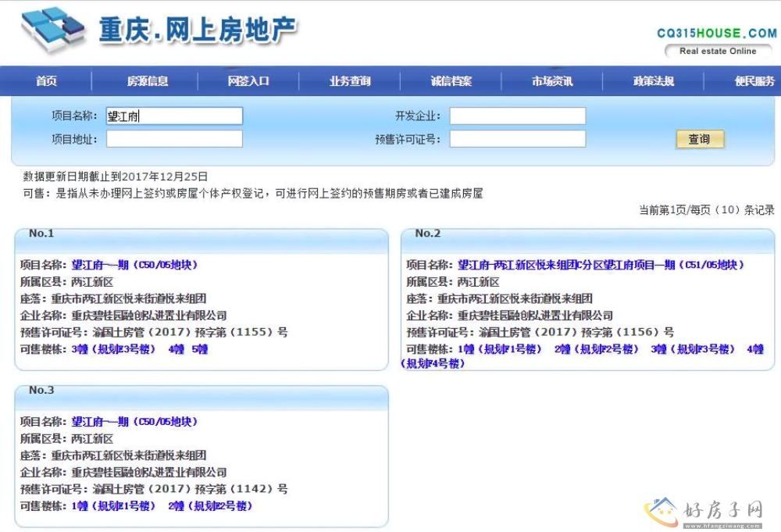Click into the 开发企业 input field
Viewport: 781px width, 532px height.
pos(517,116)
